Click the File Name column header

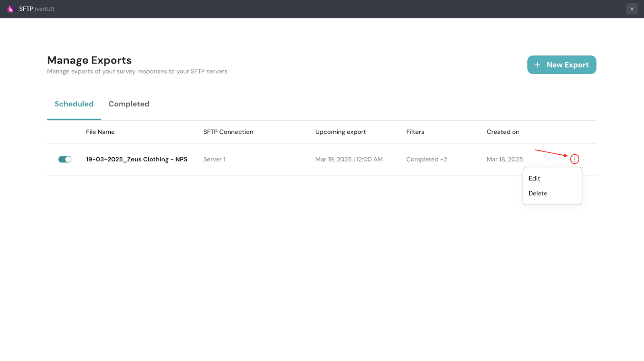[x=100, y=132]
